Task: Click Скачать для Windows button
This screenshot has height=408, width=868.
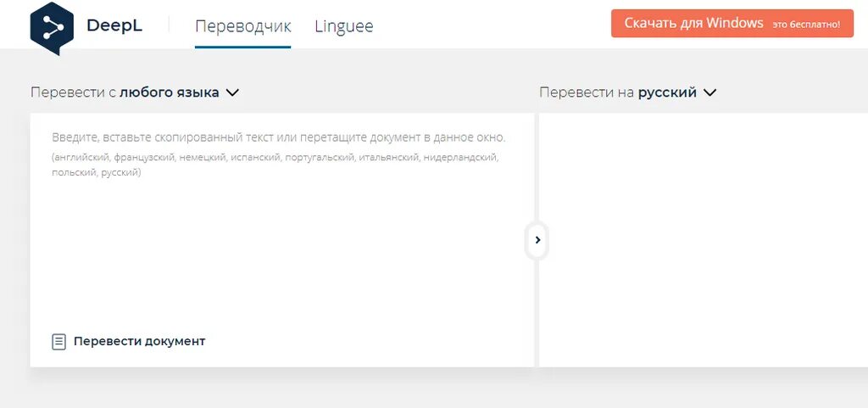Action: (x=732, y=23)
